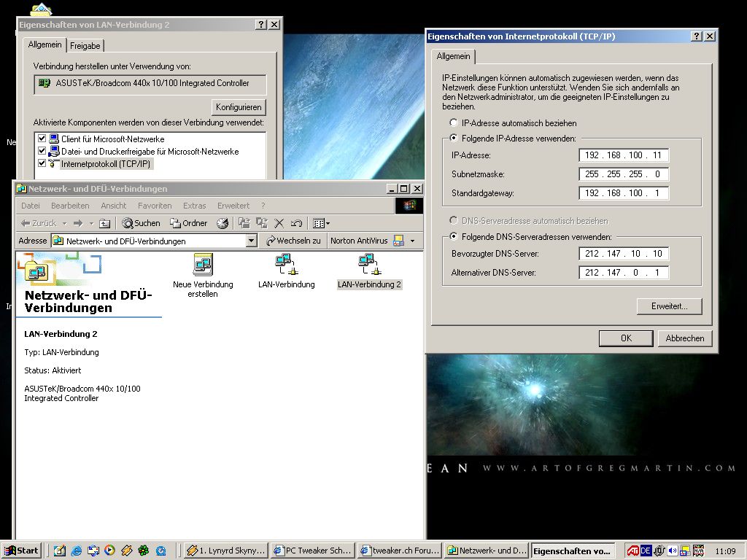
Task: Toggle Datei- und Druckerfreigabe checkbox
Action: [42, 151]
